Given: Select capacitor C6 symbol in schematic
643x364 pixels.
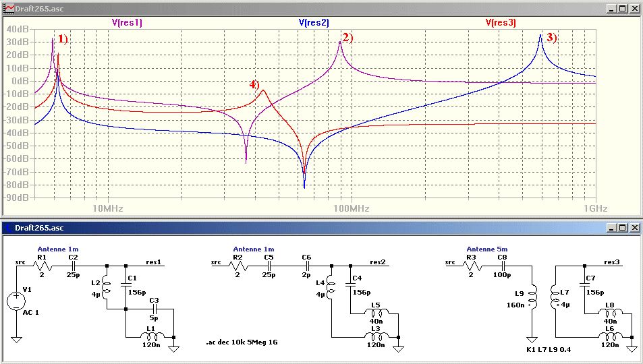Looking at the screenshot, I should [308, 266].
